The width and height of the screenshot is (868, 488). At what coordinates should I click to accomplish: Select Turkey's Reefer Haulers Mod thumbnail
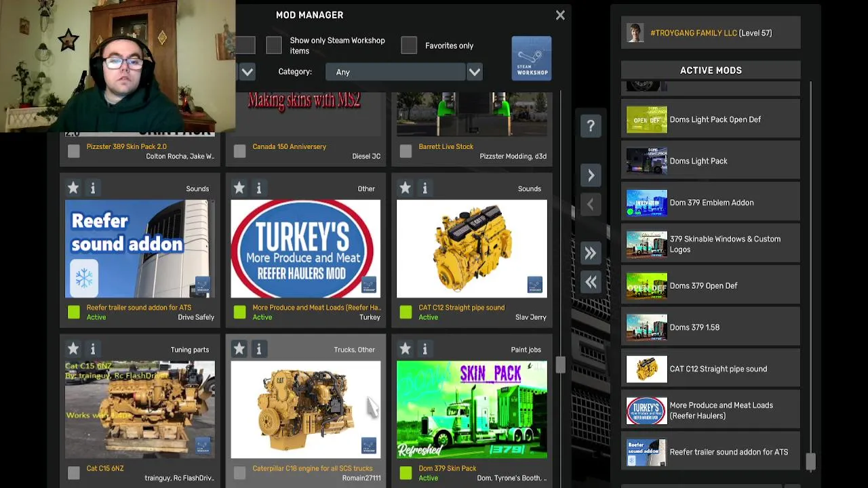coord(306,249)
